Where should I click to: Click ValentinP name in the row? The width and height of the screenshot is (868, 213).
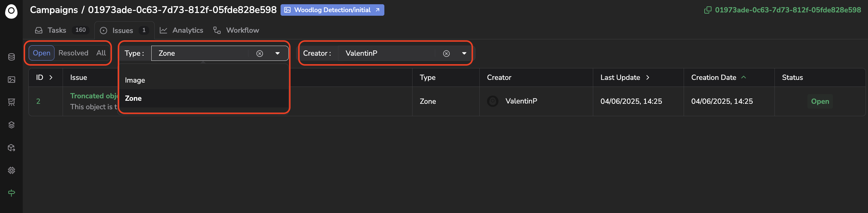click(x=521, y=101)
